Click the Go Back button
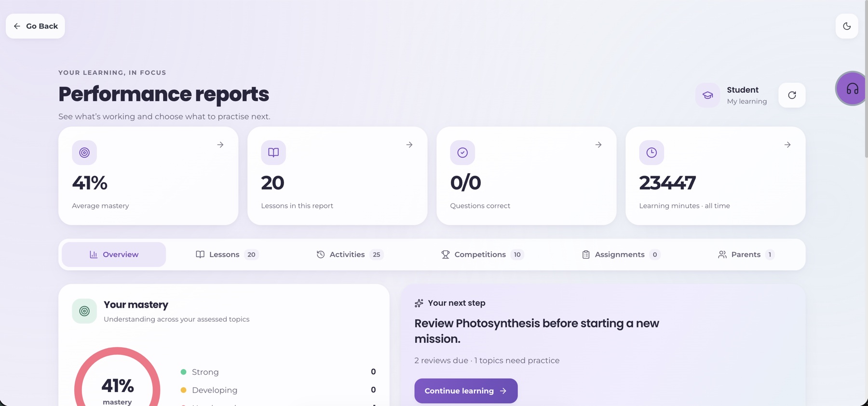 (35, 26)
